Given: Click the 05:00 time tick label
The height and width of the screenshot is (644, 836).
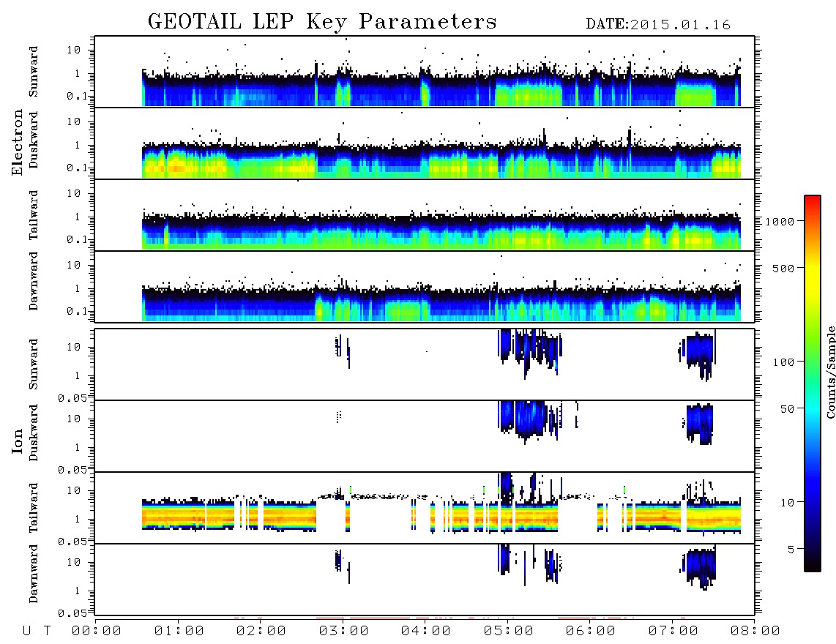Looking at the screenshot, I should 509,632.
